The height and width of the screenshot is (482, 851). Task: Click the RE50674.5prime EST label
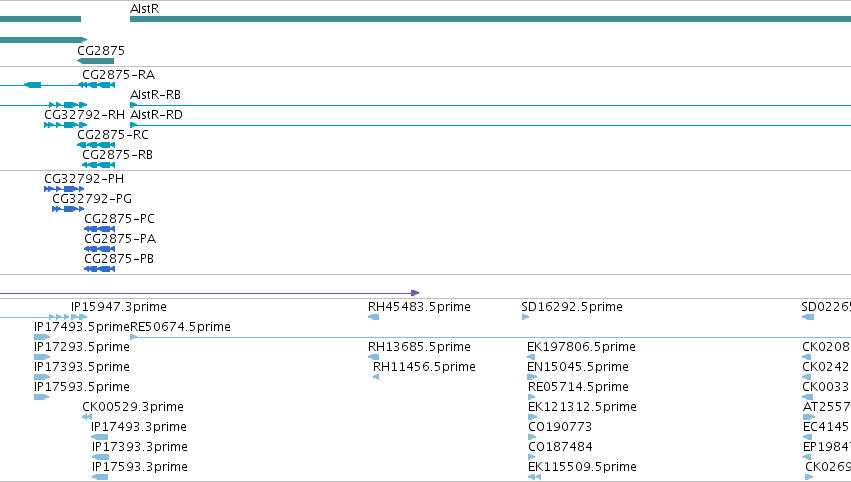coord(180,327)
